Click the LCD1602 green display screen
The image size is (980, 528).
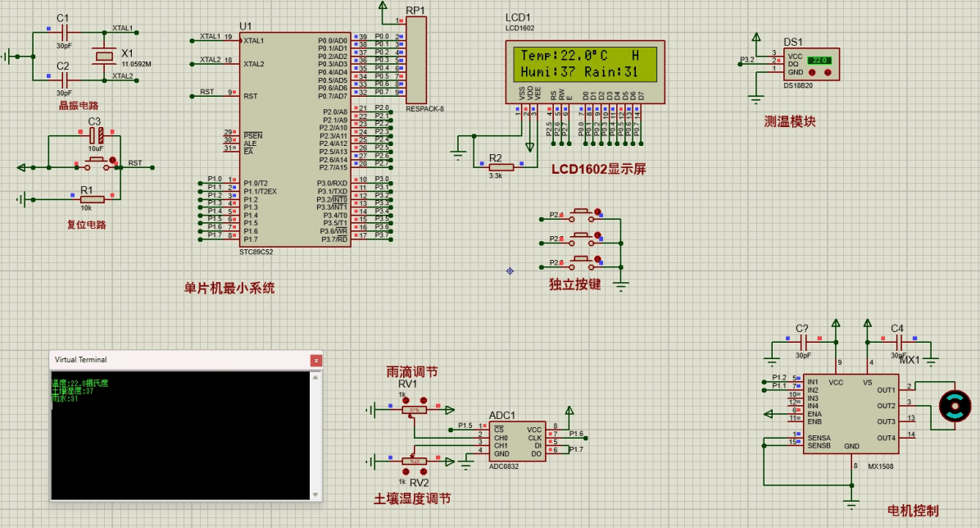tap(585, 64)
